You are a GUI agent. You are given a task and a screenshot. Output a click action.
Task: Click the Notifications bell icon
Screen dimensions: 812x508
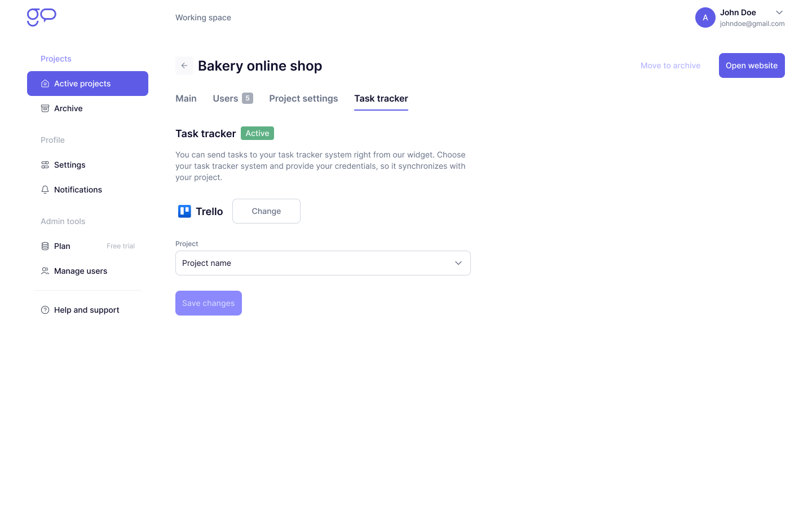(x=45, y=190)
